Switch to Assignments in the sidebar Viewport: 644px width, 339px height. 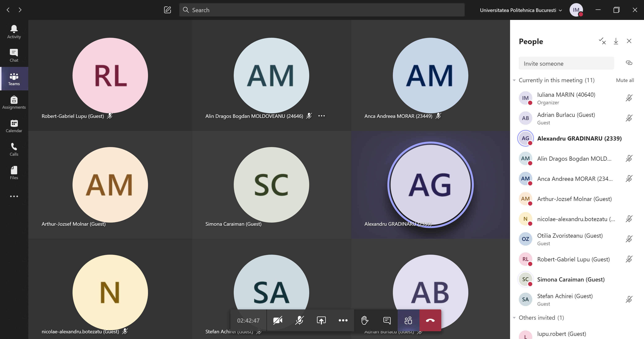click(14, 102)
